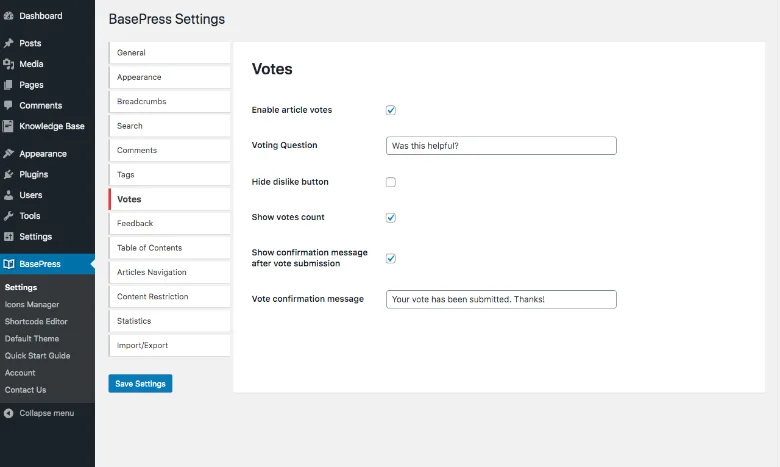
Task: Open the Shortcode Editor link
Action: (x=36, y=322)
